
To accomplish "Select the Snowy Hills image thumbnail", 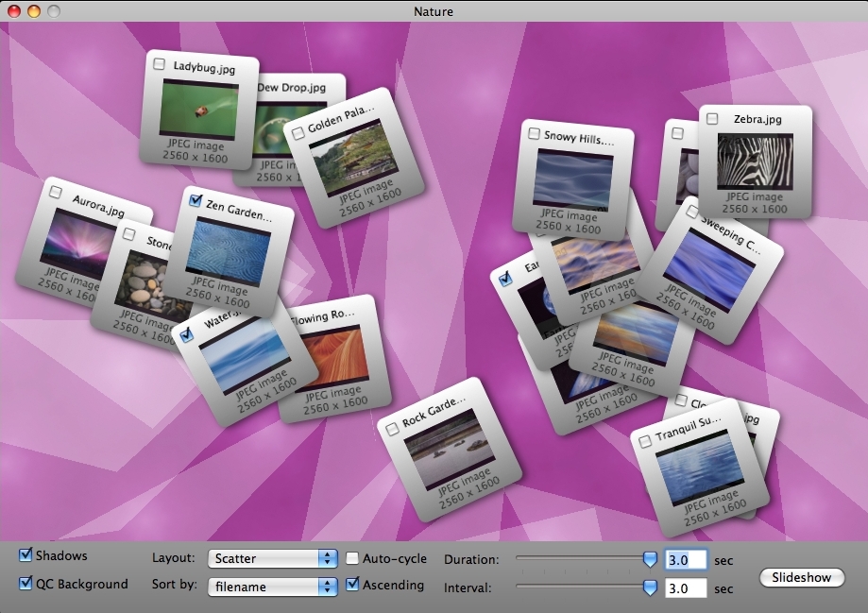I will pos(571,178).
